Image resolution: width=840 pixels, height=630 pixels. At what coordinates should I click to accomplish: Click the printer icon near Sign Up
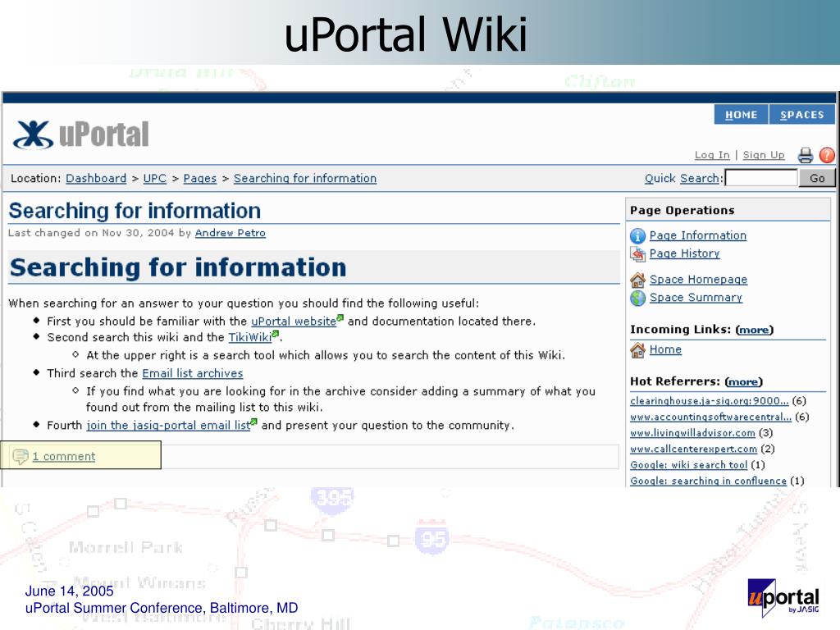click(806, 155)
